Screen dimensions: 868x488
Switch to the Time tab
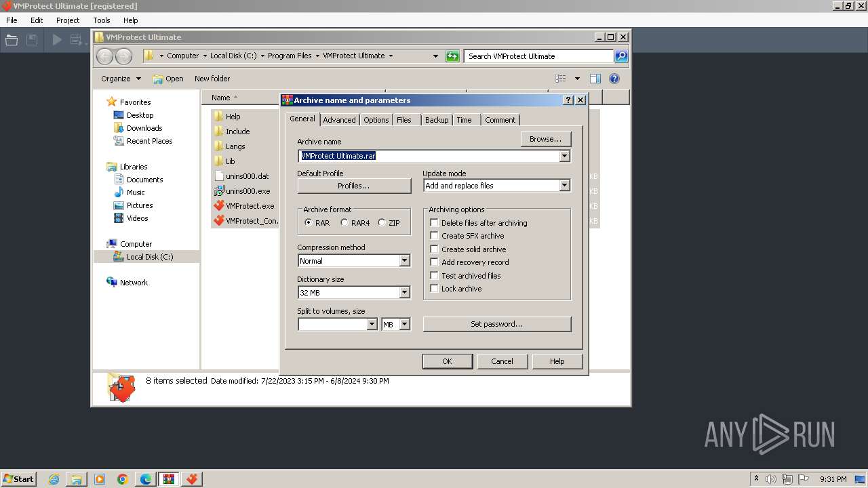pyautogui.click(x=464, y=120)
